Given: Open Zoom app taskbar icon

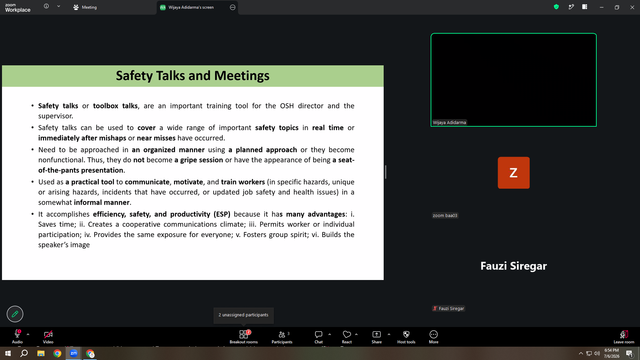Looking at the screenshot, I should click(74, 353).
